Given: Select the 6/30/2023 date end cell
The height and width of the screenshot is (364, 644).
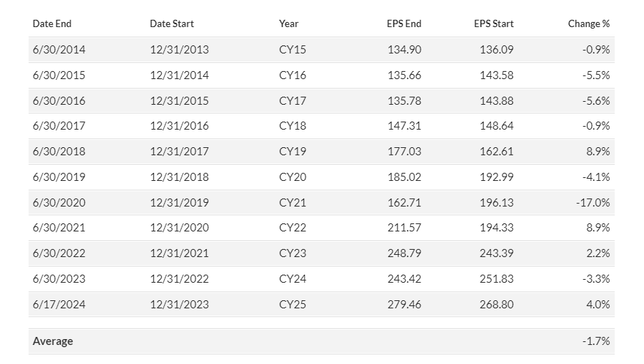Looking at the screenshot, I should (x=59, y=279).
